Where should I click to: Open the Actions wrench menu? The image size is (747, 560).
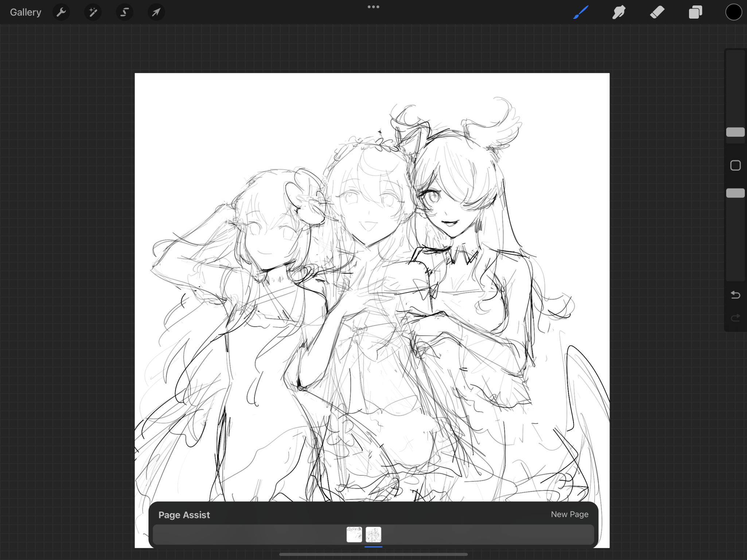[61, 12]
